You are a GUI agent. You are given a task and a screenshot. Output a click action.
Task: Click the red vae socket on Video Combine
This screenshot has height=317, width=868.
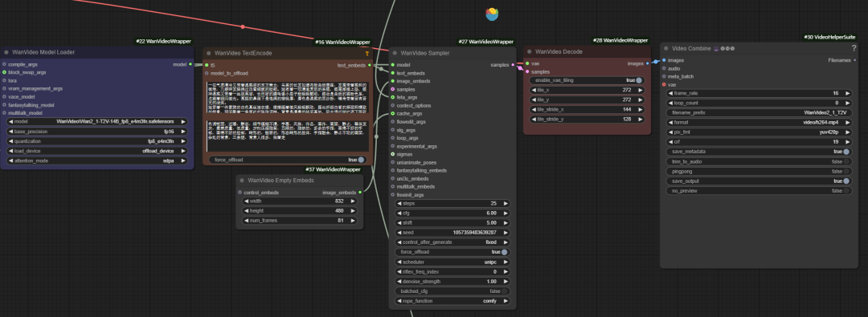pyautogui.click(x=664, y=84)
